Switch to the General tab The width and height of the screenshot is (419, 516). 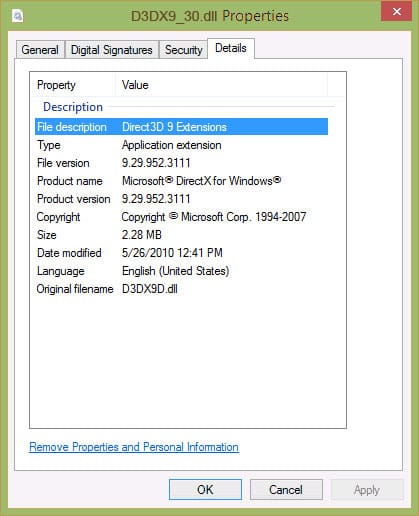click(x=40, y=50)
